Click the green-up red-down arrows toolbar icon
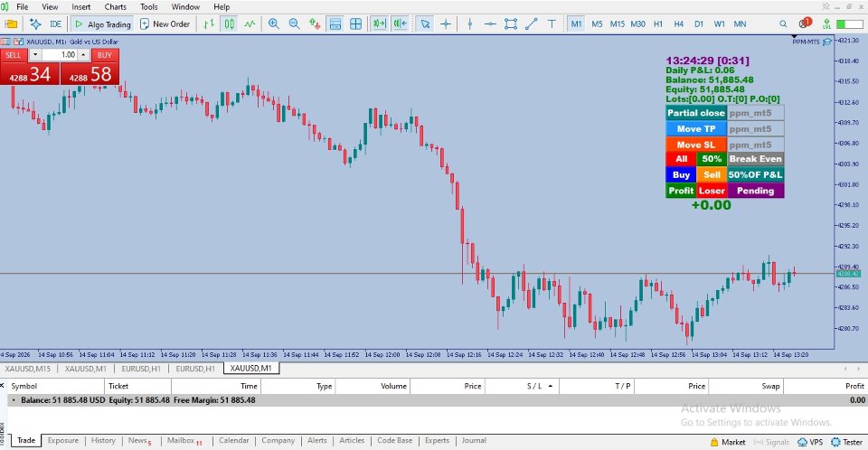 click(x=315, y=23)
